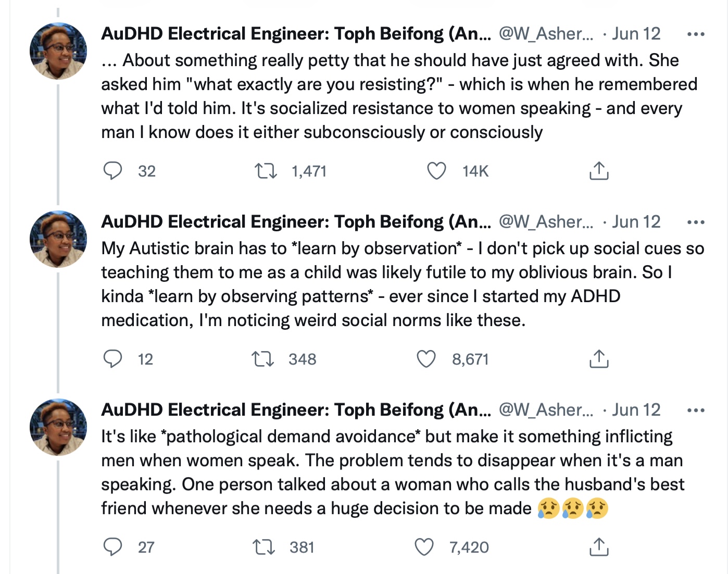Reply to the tweet with 32 replies
The image size is (728, 574).
(112, 171)
